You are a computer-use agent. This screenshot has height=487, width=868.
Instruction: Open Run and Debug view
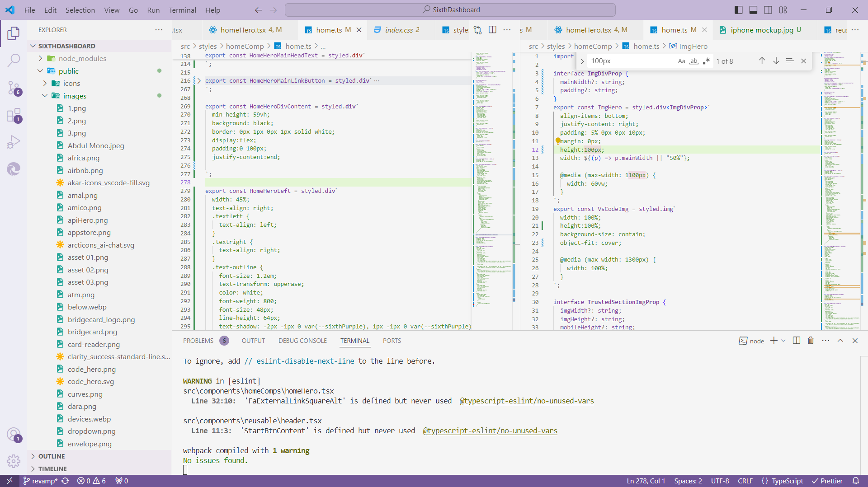click(14, 142)
